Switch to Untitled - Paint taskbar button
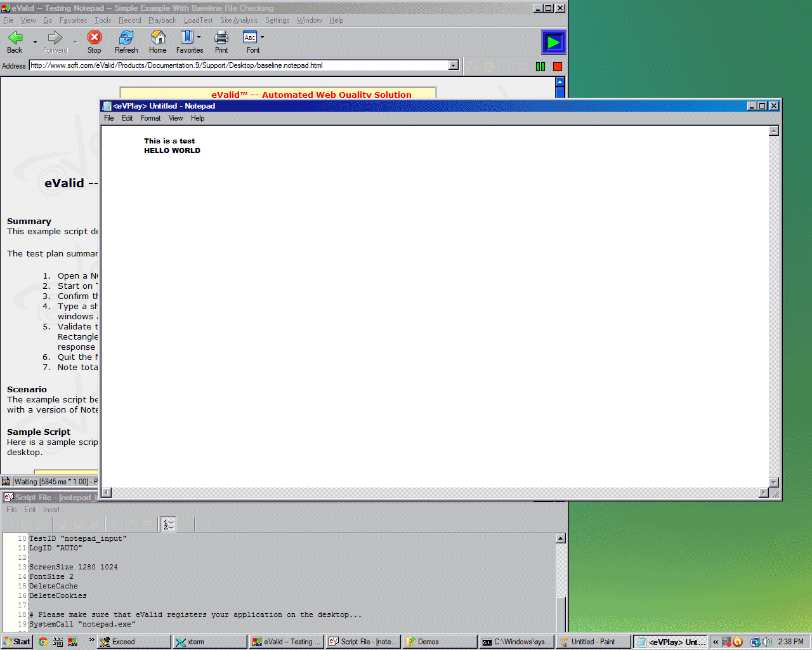The image size is (812, 650). point(593,642)
